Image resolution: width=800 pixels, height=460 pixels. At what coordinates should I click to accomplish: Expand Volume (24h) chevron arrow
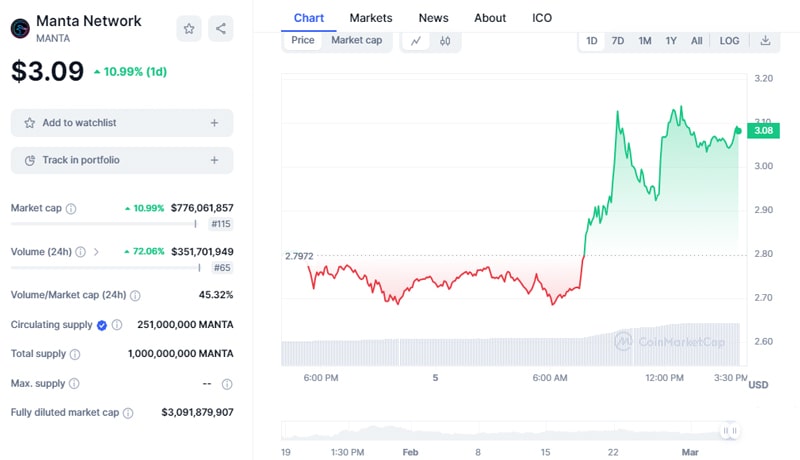96,252
